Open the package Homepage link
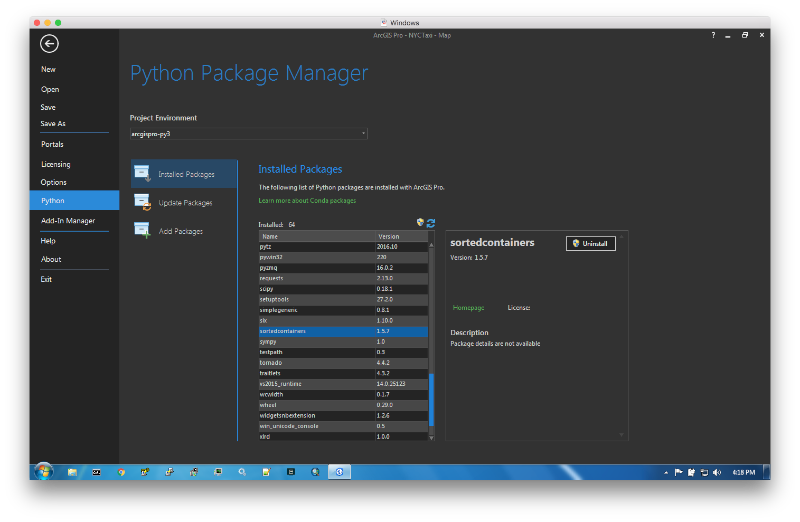 point(468,308)
